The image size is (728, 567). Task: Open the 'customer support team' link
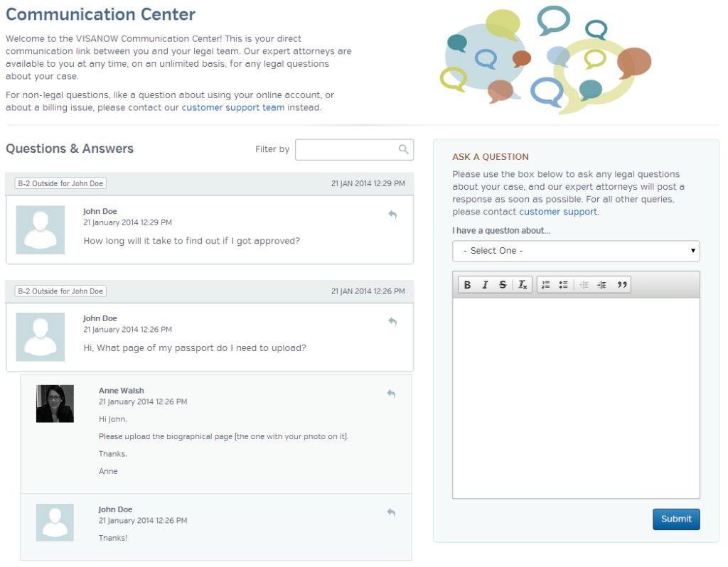pos(232,108)
